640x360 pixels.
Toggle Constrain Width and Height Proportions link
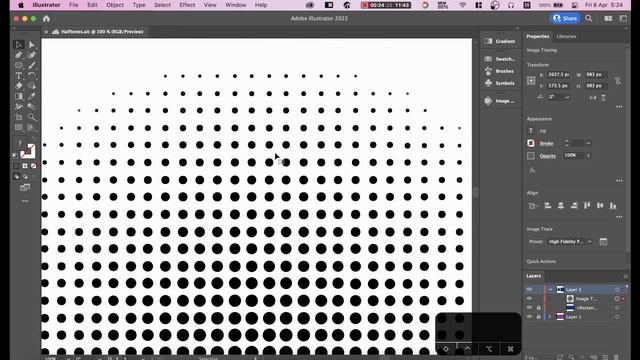(618, 81)
